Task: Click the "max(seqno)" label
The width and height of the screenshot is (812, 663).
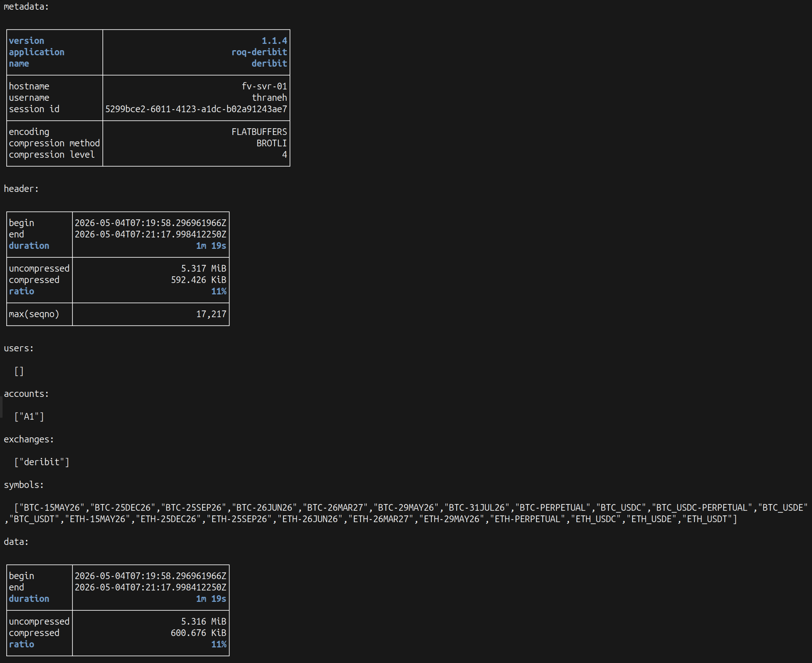Action: tap(34, 314)
